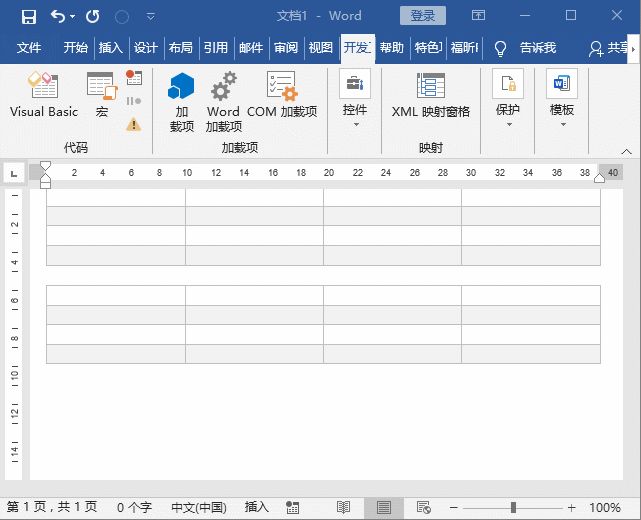Open zoom dialog via 100% label
Image resolution: width=641 pixels, height=520 pixels.
[605, 508]
